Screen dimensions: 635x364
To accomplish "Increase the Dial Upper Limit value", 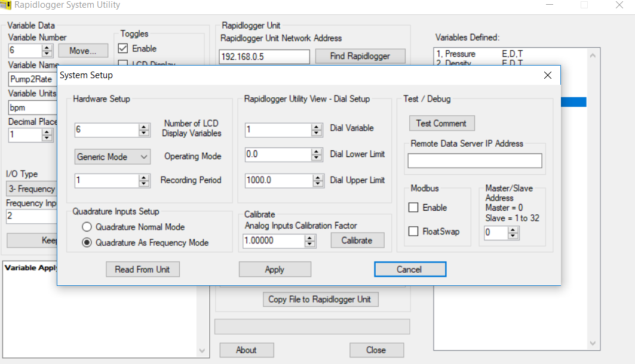I will (317, 177).
